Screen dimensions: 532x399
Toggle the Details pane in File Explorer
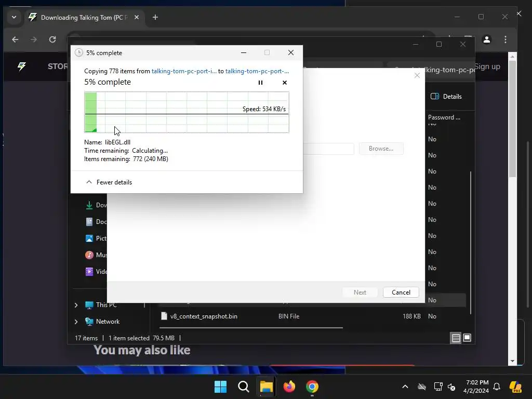click(x=446, y=96)
